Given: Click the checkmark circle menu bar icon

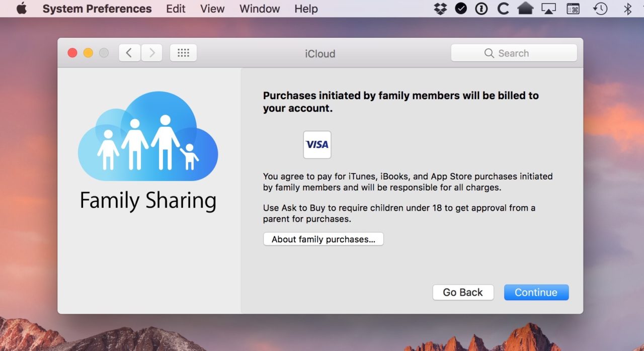Looking at the screenshot, I should coord(461,9).
